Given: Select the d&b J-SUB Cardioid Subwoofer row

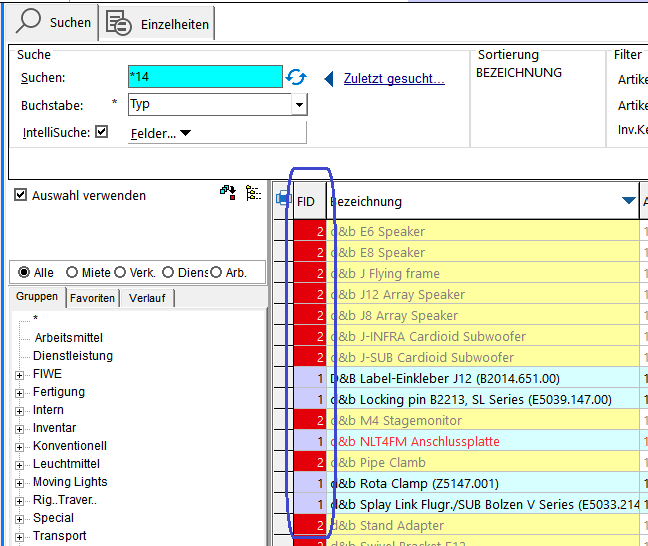Looking at the screenshot, I should pos(483,358).
